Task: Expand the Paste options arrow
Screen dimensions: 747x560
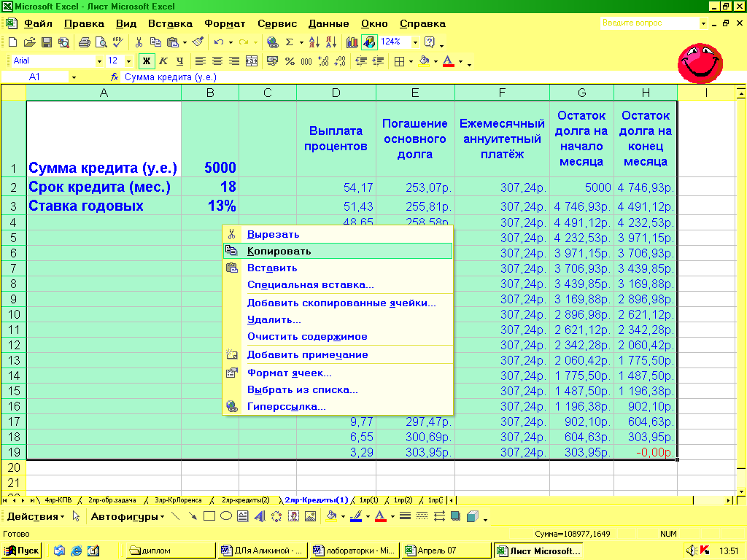Action: (x=185, y=43)
